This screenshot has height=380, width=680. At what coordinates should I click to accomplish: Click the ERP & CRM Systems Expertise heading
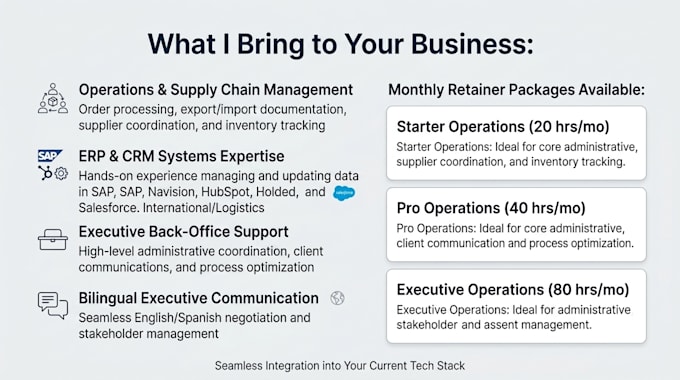(181, 156)
